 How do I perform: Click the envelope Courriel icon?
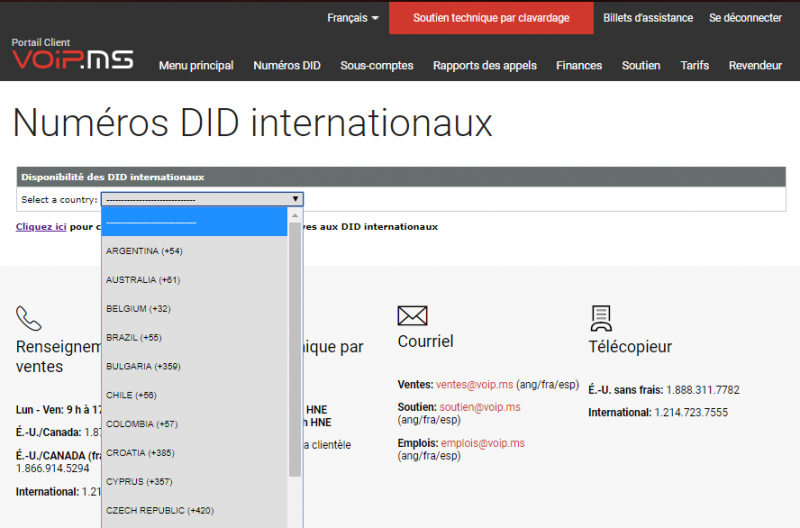pyautogui.click(x=412, y=316)
